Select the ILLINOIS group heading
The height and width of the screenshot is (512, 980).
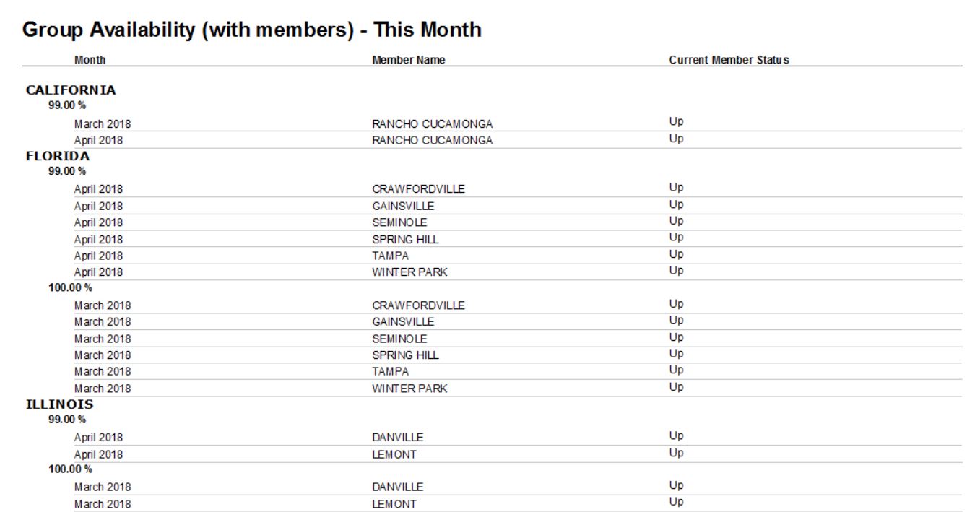(60, 404)
